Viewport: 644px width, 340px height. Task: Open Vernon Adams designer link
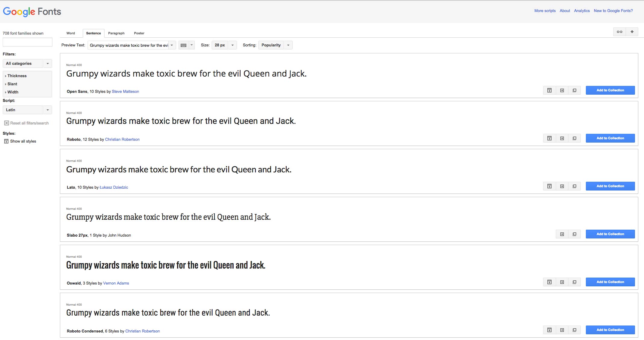116,283
